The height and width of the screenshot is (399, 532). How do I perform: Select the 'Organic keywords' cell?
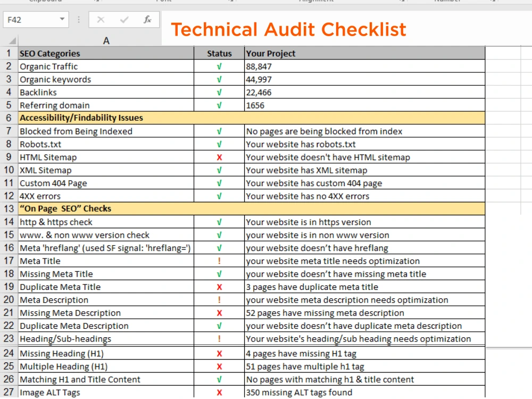coord(106,79)
